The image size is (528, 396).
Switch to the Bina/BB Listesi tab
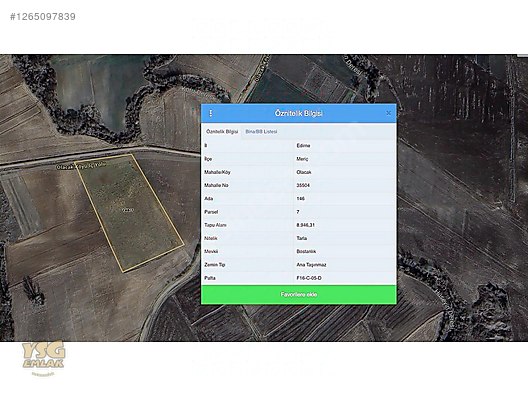click(261, 132)
